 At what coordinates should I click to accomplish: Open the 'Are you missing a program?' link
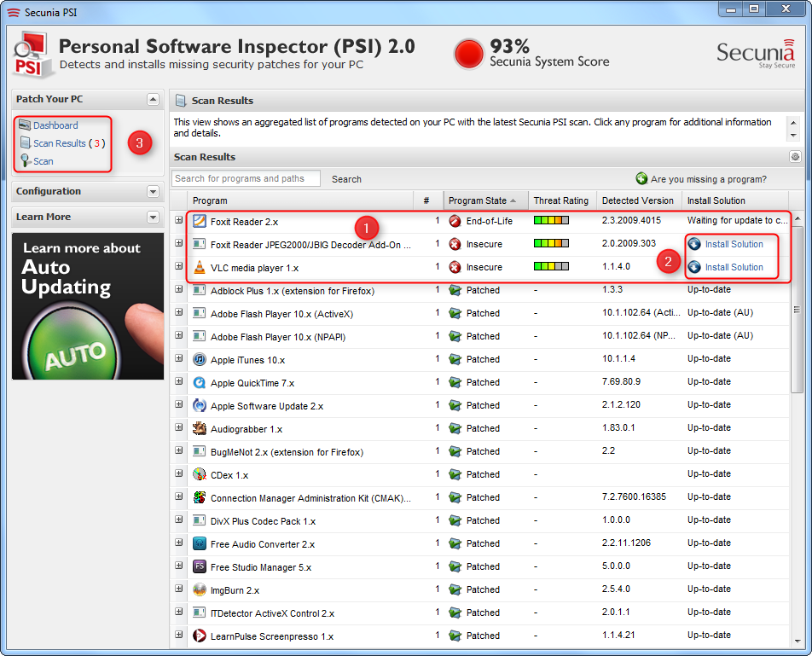[708, 179]
